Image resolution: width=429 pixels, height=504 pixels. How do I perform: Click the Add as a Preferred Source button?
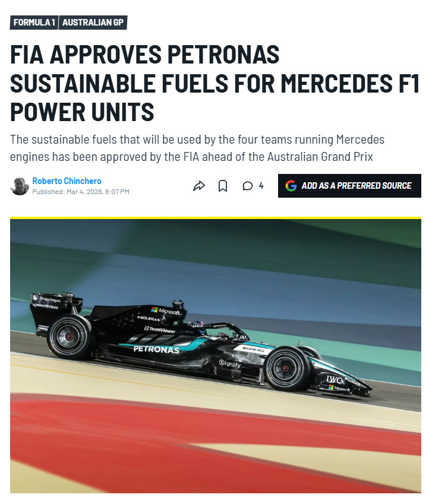(x=349, y=186)
